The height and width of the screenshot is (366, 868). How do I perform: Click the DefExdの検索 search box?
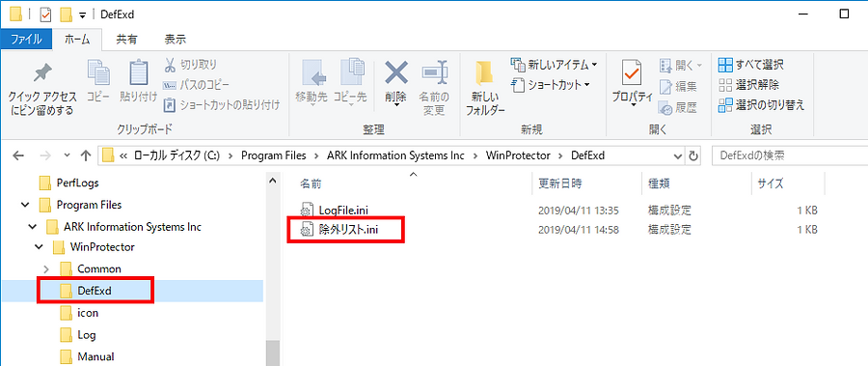789,155
